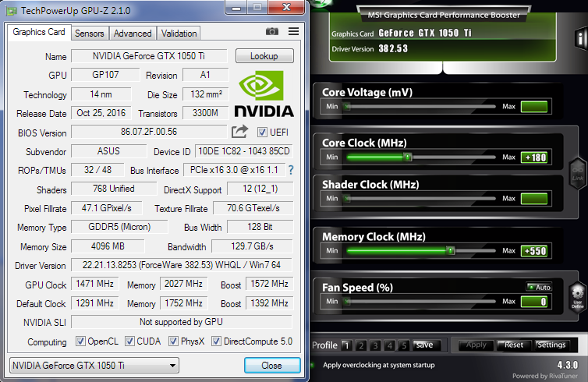Screen dimensions: 588x382
Task: Select Afterburner profile 1
Action: (346, 345)
